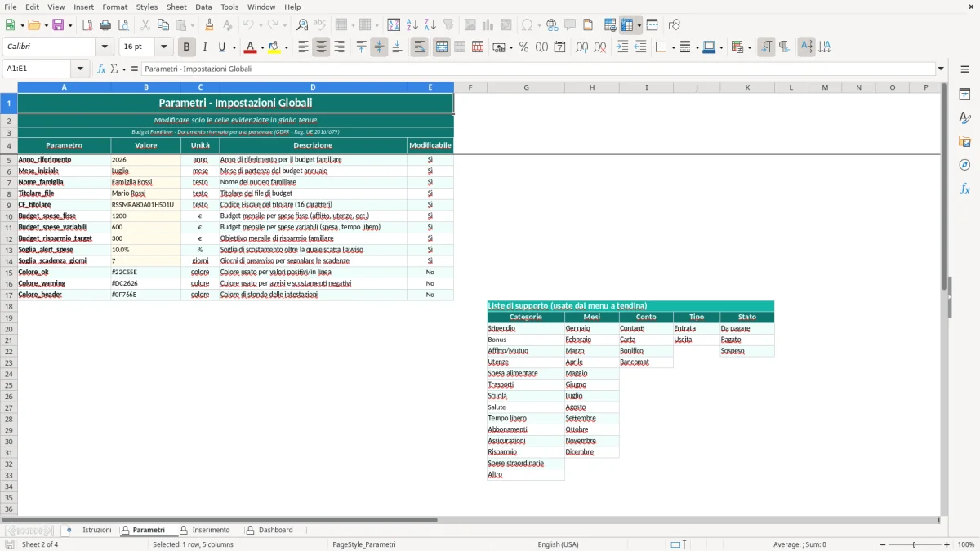
Task: Toggle Bold formatting
Action: 187,47
